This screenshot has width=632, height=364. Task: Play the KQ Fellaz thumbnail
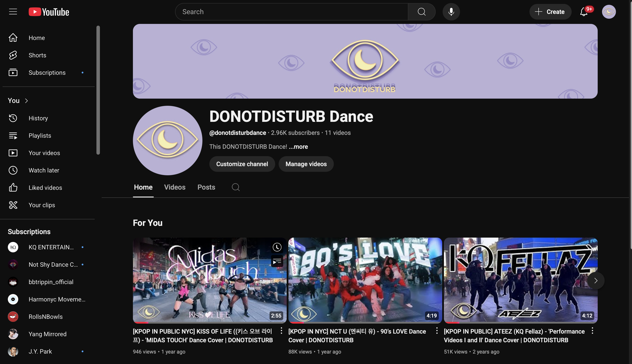(521, 280)
